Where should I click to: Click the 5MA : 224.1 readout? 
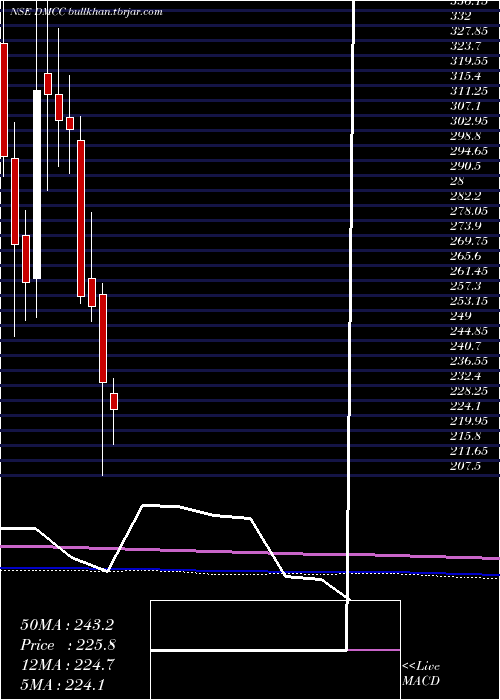pyautogui.click(x=62, y=684)
